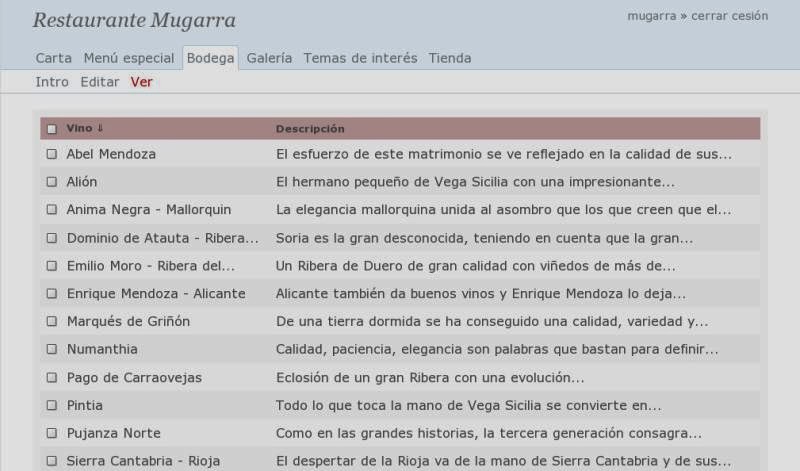800x471 pixels.
Task: Click description 'El hermano pequeño de Vega Sicilia'
Action: (x=476, y=182)
